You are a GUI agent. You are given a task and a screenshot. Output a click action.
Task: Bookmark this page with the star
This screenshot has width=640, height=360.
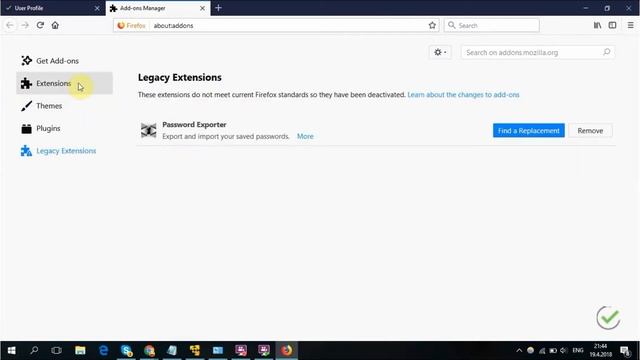(432, 25)
